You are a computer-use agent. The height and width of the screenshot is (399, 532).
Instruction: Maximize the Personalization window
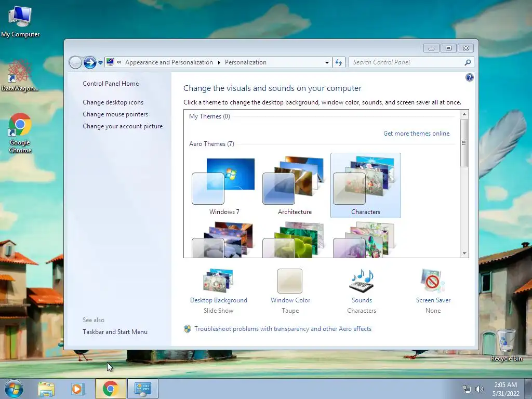point(448,48)
